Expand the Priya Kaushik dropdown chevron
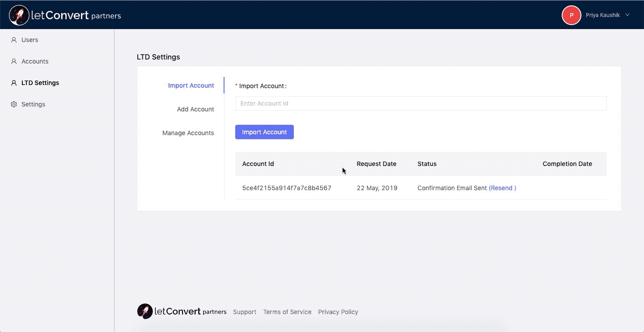Viewport: 644px width, 332px height. tap(627, 15)
